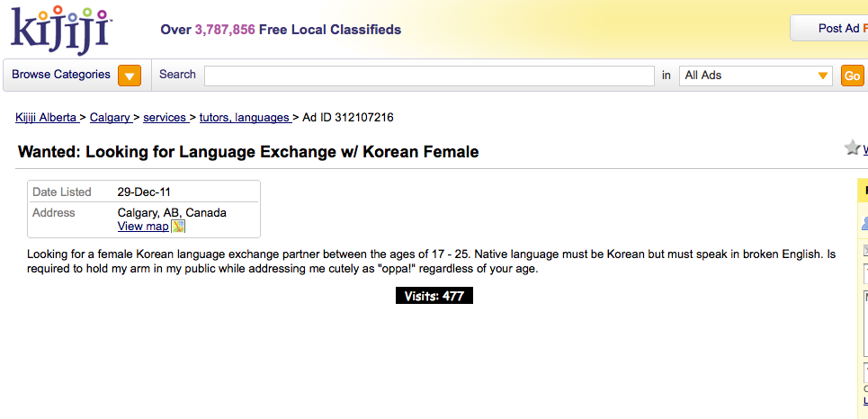The width and height of the screenshot is (868, 419).
Task: Follow the View map link
Action: (142, 227)
